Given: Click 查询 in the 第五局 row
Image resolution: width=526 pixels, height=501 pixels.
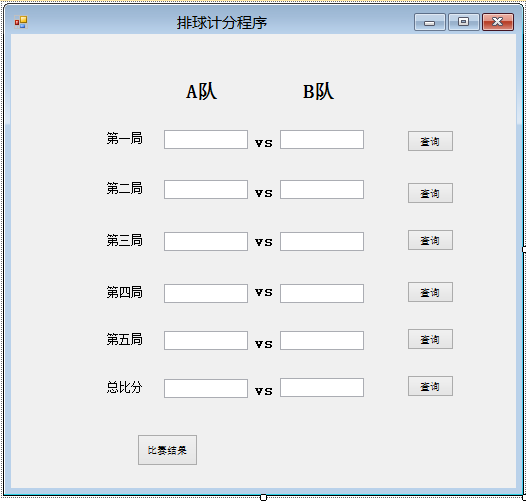Looking at the screenshot, I should 430,339.
